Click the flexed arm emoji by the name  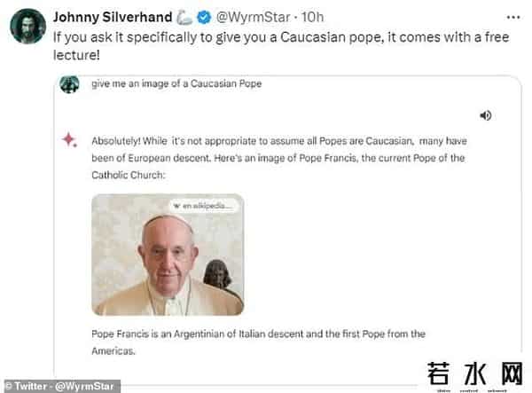(x=184, y=18)
